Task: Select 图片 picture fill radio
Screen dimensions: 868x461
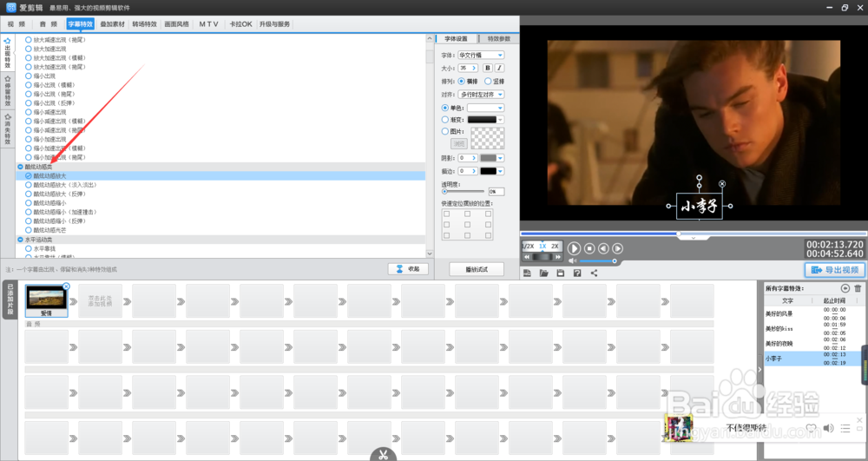Action: [445, 132]
